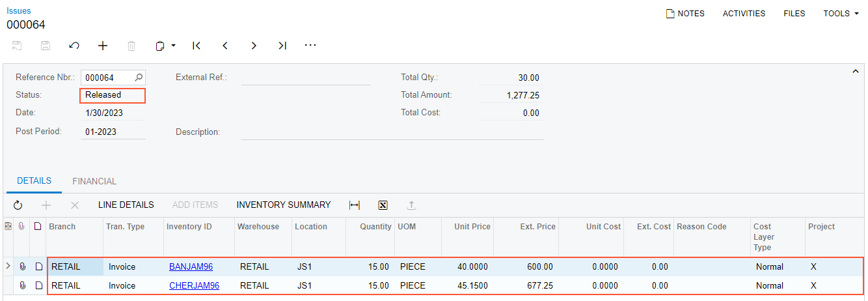Screen dimensions: 868x301
Task: Go to the first record
Action: click(197, 46)
